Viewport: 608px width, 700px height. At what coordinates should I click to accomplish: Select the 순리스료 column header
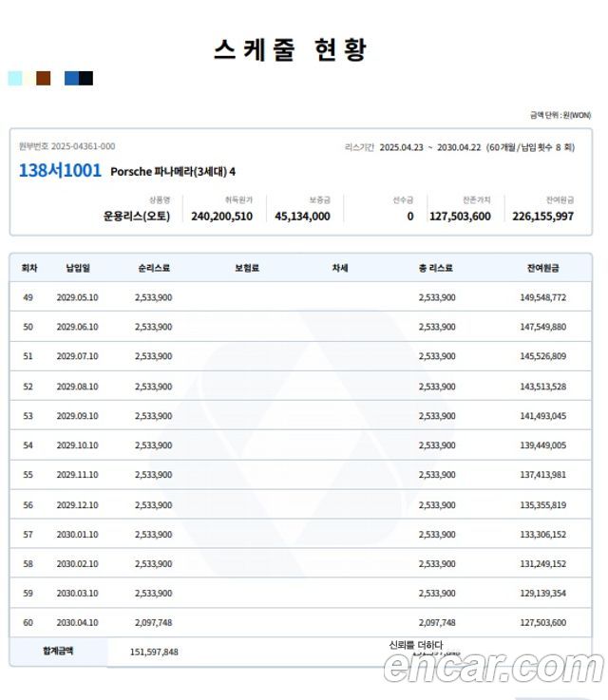tap(153, 269)
